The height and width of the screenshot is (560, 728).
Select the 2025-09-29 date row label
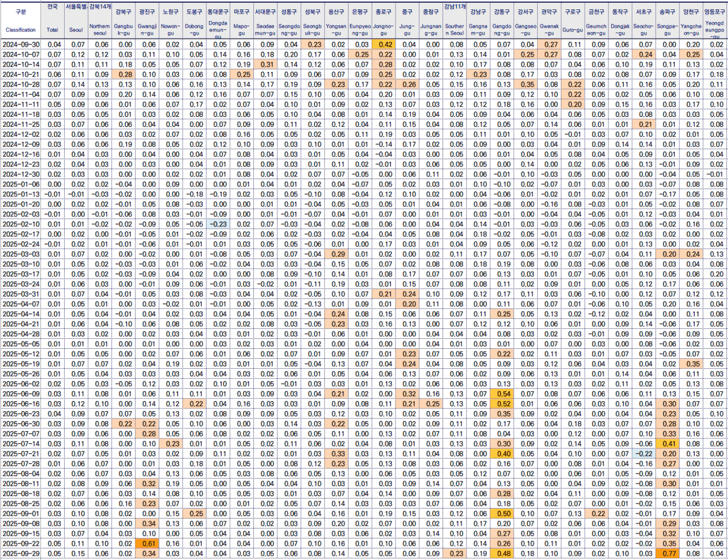[x=21, y=553]
